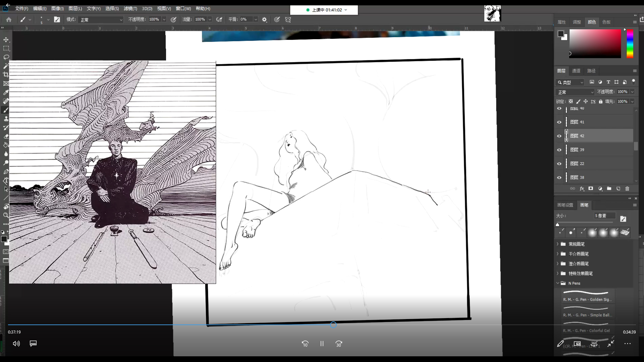Create a new layer group folder

click(609, 189)
